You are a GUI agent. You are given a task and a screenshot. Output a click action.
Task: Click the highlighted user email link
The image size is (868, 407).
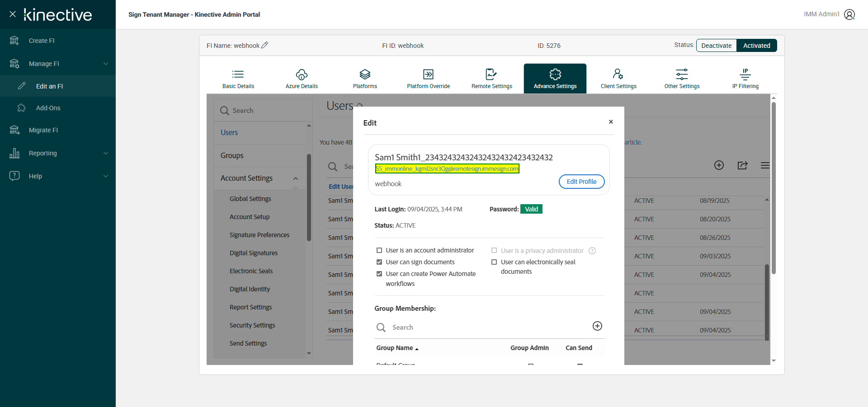447,168
